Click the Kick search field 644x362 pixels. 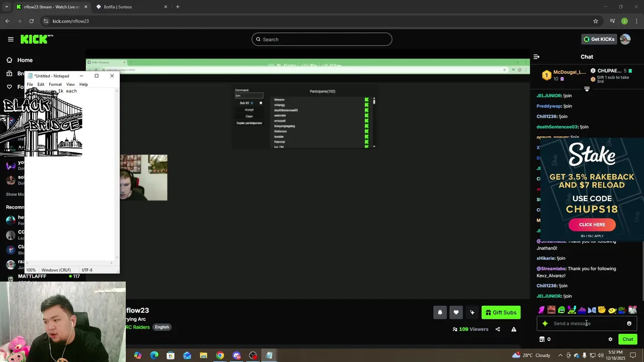[x=322, y=39]
